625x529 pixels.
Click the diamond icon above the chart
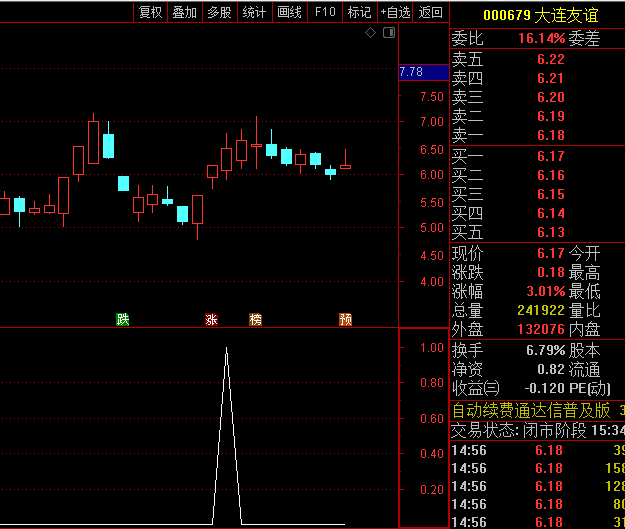370,33
